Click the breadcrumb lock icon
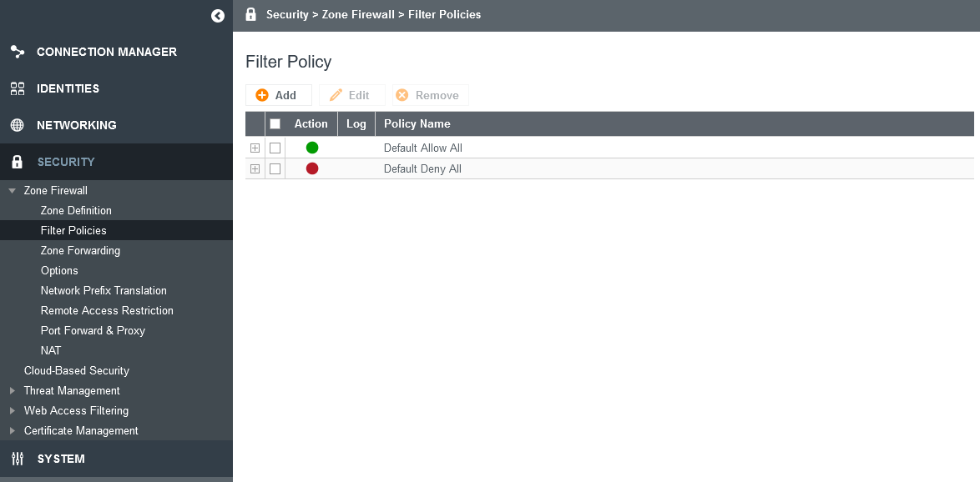This screenshot has height=482, width=980. coord(250,14)
